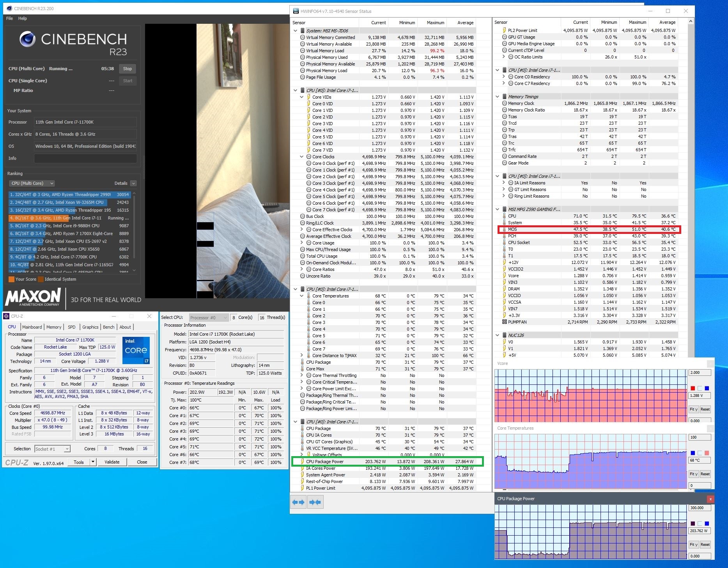728x568 pixels.
Task: Expand the Core Ratios node
Action: coord(301,269)
